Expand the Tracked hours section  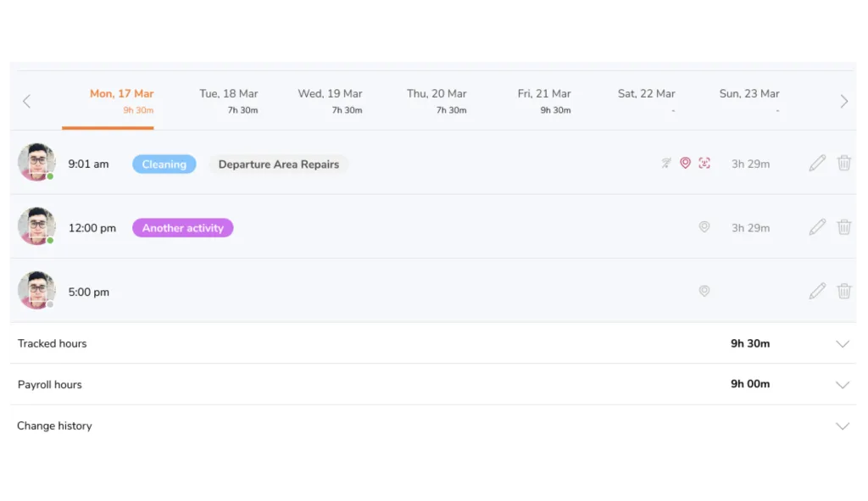(842, 344)
